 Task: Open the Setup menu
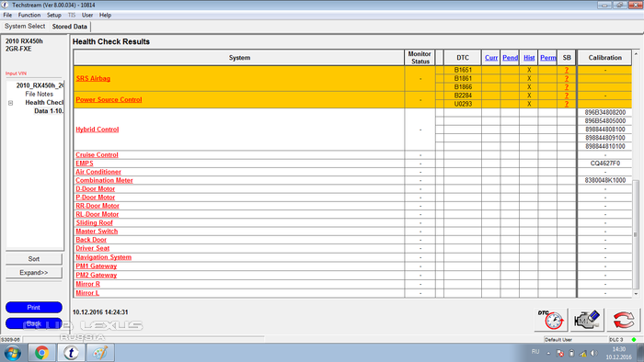point(53,16)
